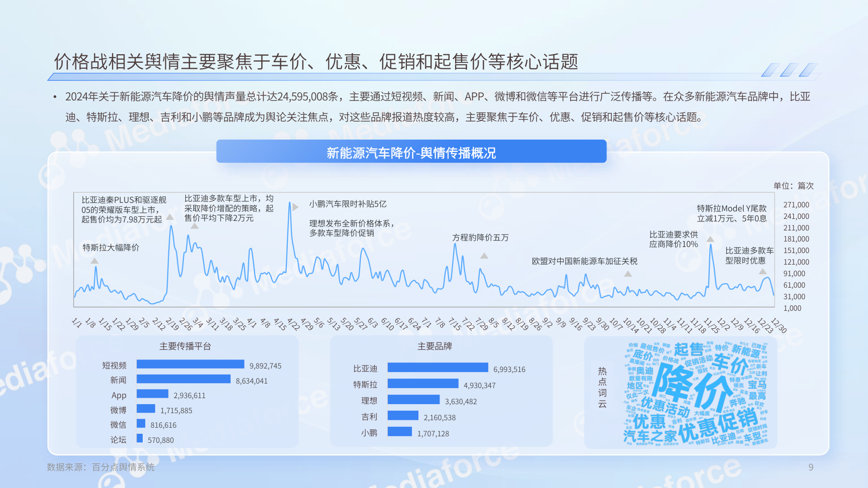Select the 微信 bar in the platform chart
Viewport: 868px width, 488px height.
141,423
